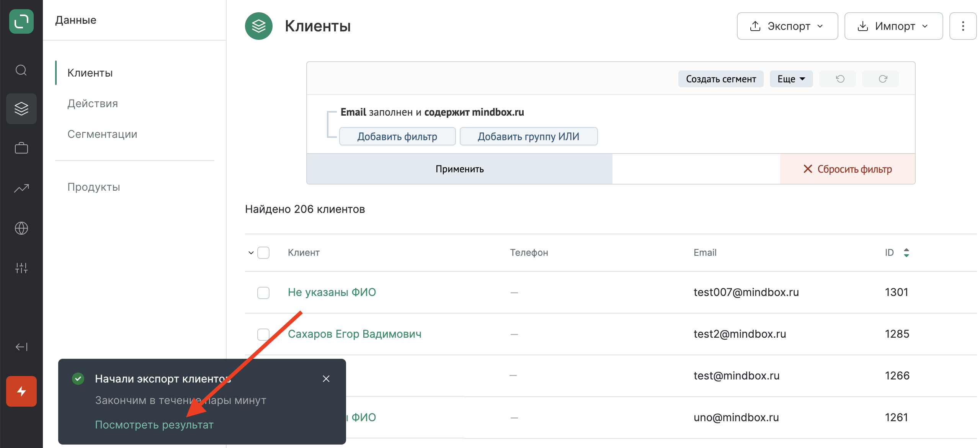This screenshot has width=980, height=448.
Task: Click the green success checkmark in notification
Action: 78,379
